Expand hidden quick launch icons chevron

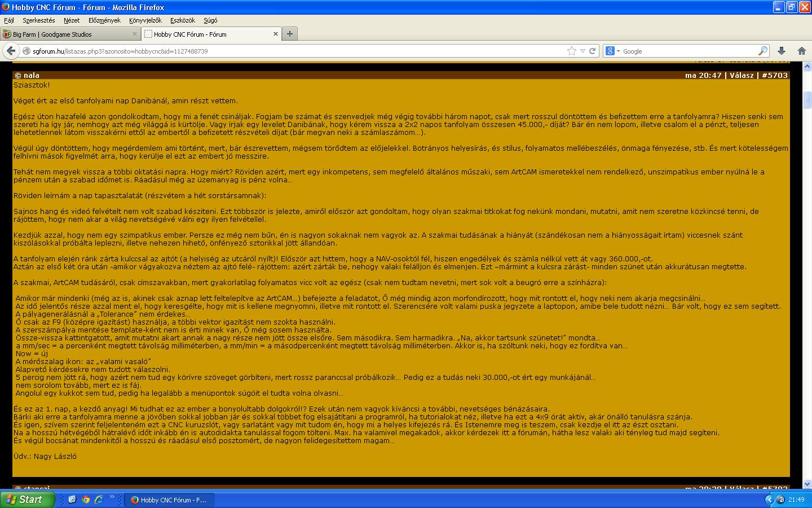[112, 497]
